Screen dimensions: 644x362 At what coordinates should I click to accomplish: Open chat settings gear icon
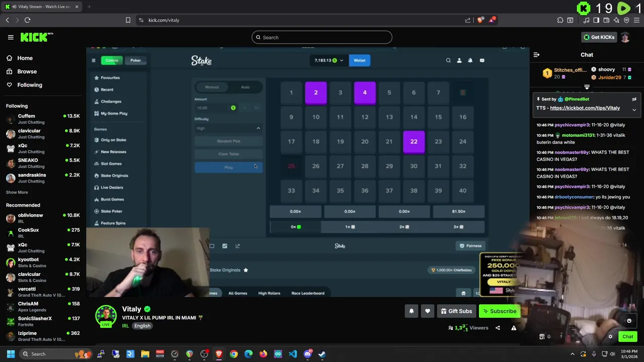(x=610, y=337)
